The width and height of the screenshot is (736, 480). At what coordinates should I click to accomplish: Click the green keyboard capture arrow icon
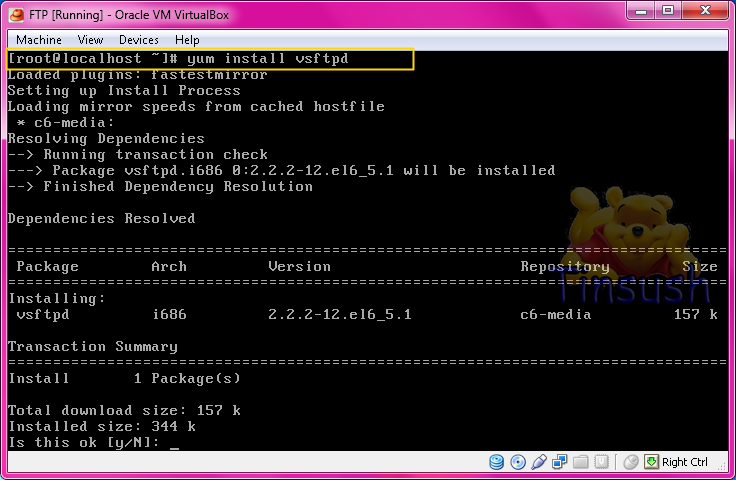652,462
